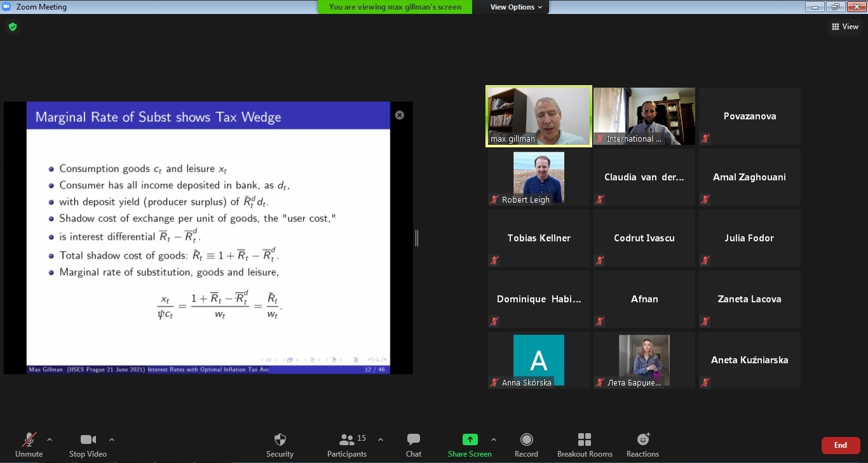868x463 pixels.
Task: Open the View layout menu
Action: 844,27
